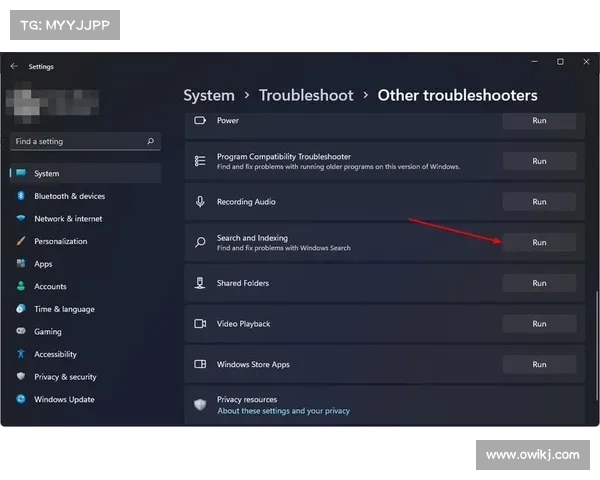
Task: Click the Personalization brush icon
Action: [21, 241]
